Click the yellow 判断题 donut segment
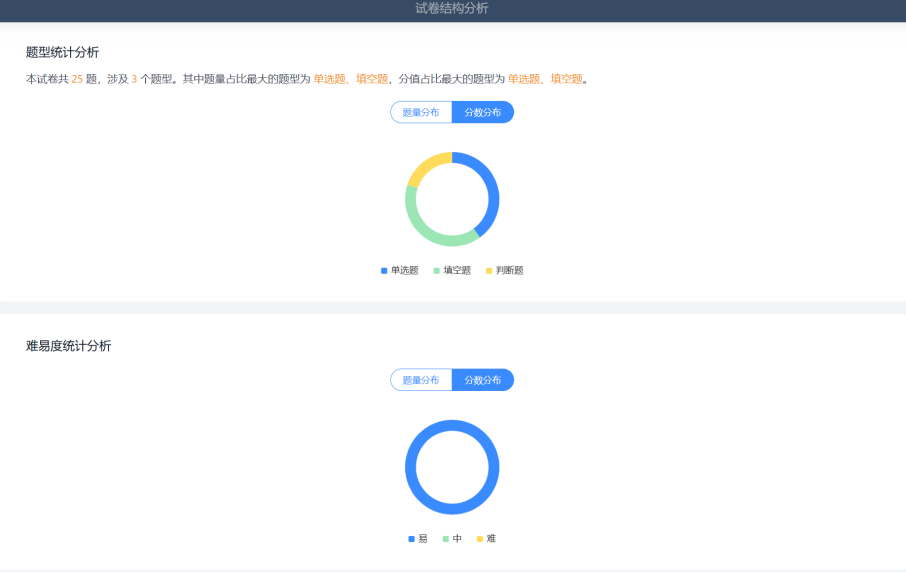 425,166
